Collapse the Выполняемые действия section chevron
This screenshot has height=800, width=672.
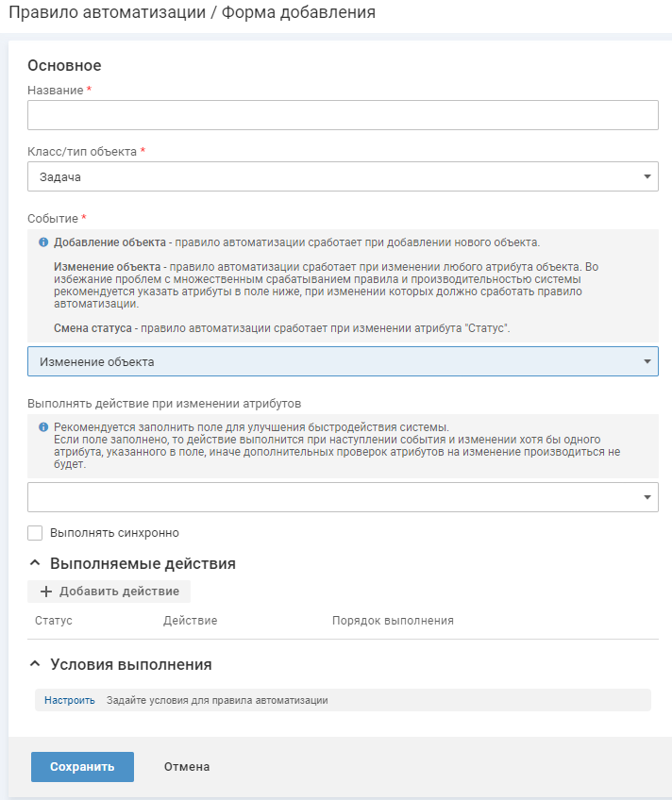click(x=36, y=563)
